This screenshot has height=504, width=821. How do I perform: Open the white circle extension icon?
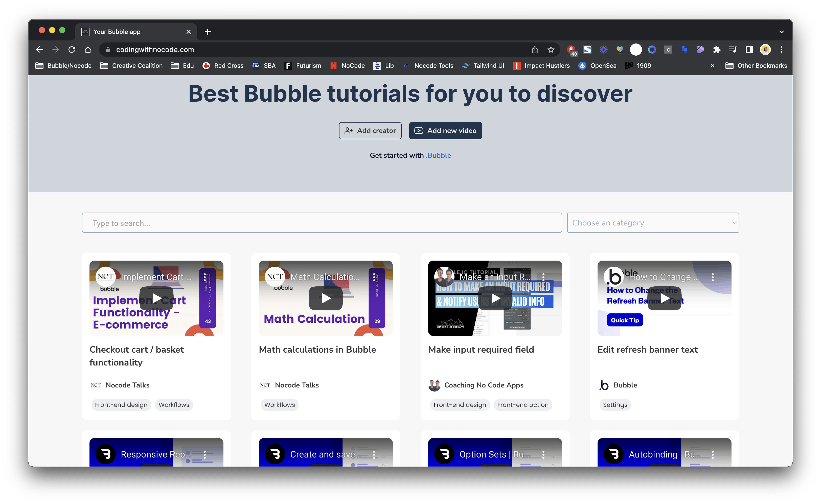click(x=636, y=50)
